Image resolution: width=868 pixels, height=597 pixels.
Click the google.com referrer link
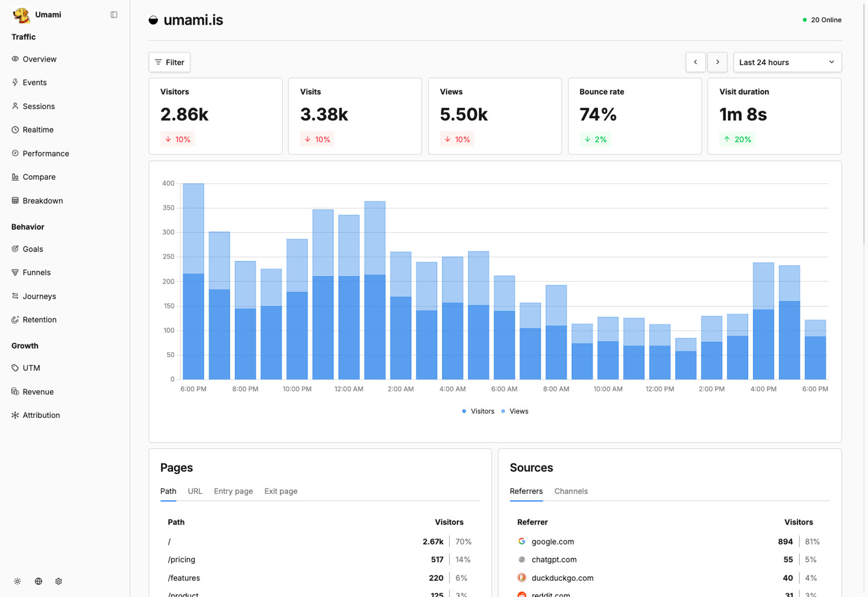pyautogui.click(x=553, y=542)
